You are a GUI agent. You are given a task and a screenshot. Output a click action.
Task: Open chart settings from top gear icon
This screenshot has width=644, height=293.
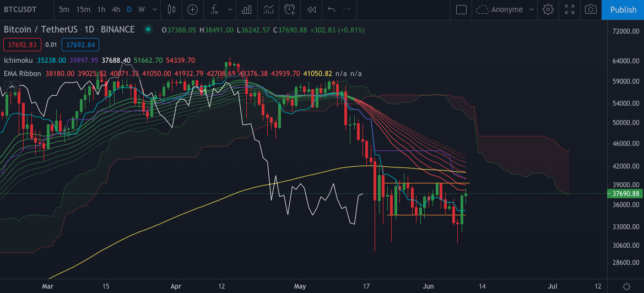pos(548,9)
